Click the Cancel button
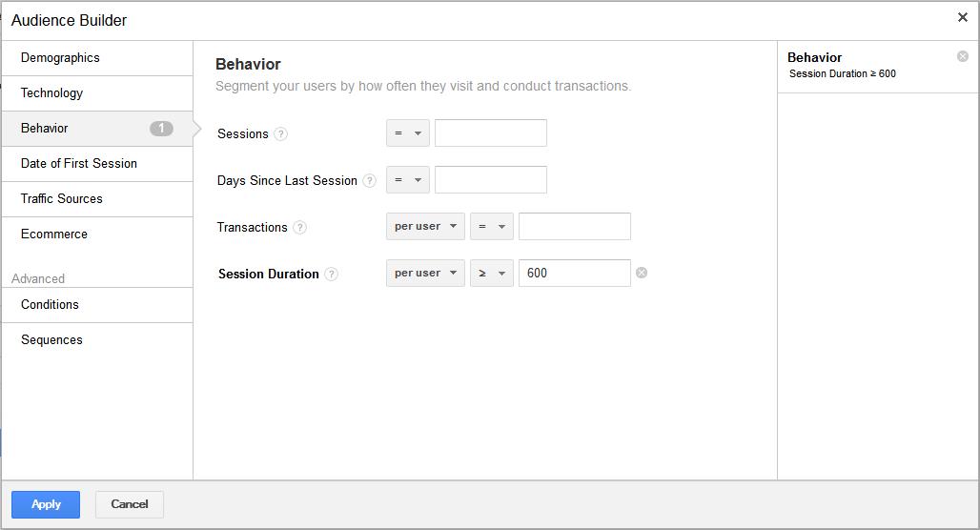Screen dimensions: 980x530 [130, 504]
